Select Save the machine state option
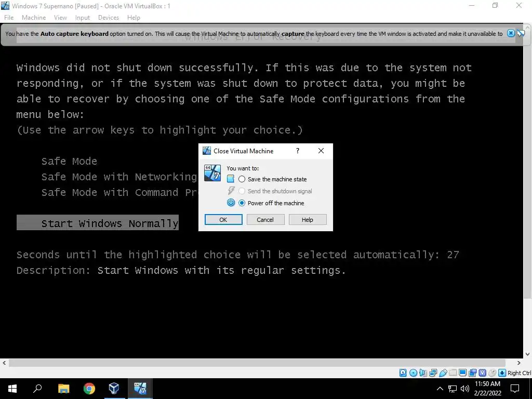The height and width of the screenshot is (399, 532). click(x=272, y=179)
